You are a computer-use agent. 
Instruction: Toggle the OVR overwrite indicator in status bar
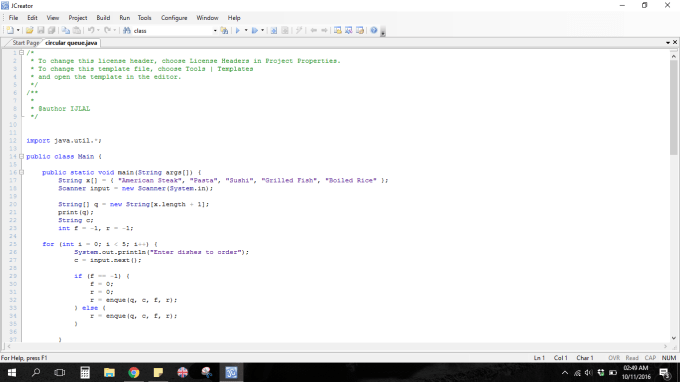(614, 358)
